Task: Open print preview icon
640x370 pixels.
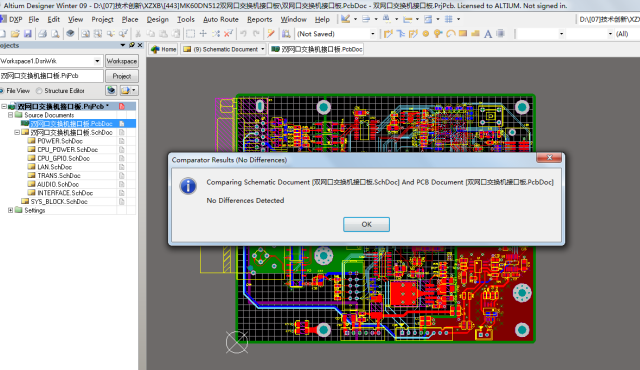Action: tap(55, 34)
